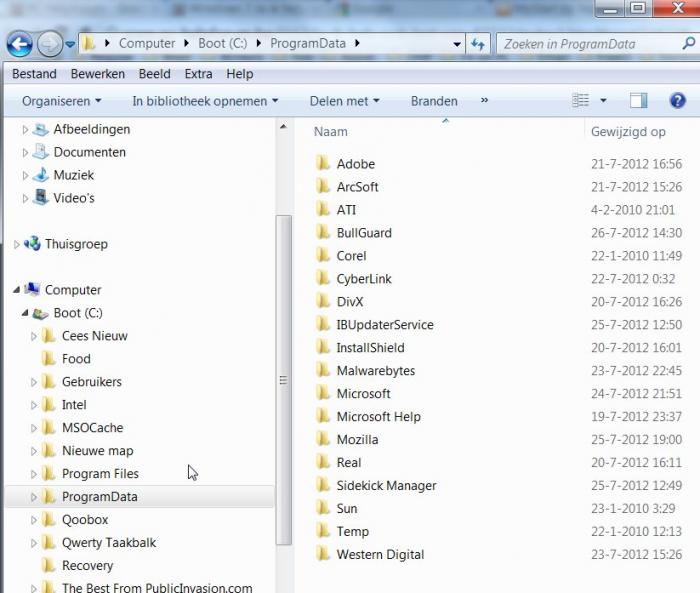700x593 pixels.
Task: Click ProgramData in the address breadcrumb
Action: point(308,43)
